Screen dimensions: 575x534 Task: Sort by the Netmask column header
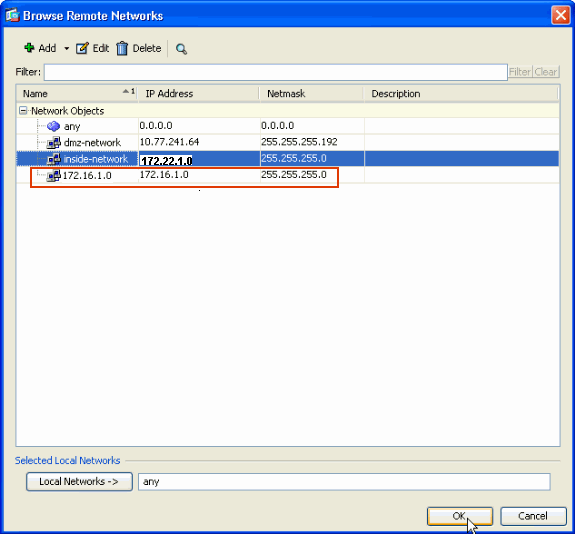tap(311, 94)
